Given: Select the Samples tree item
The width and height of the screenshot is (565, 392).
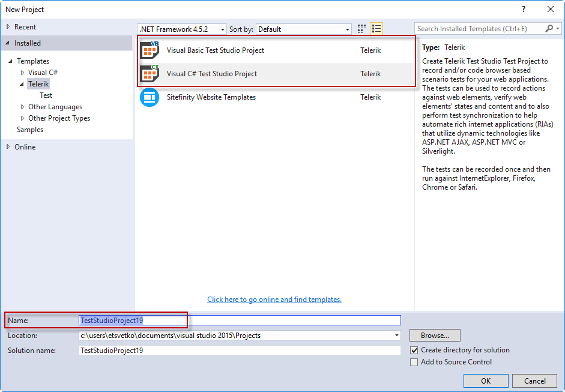Looking at the screenshot, I should [30, 130].
